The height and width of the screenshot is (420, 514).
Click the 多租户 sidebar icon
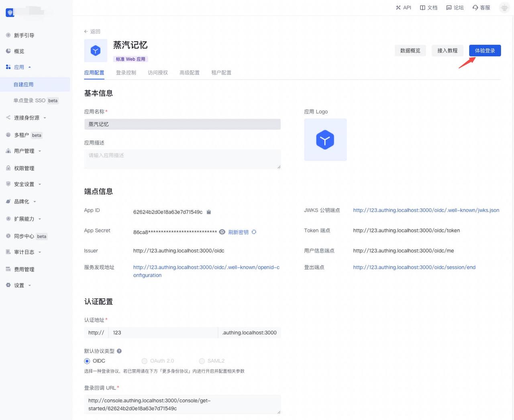8,135
